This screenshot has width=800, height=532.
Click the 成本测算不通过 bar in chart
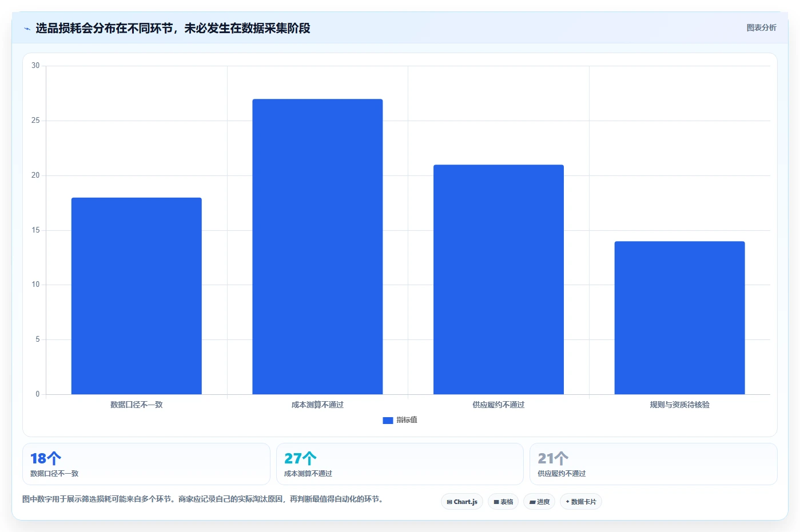click(x=317, y=247)
